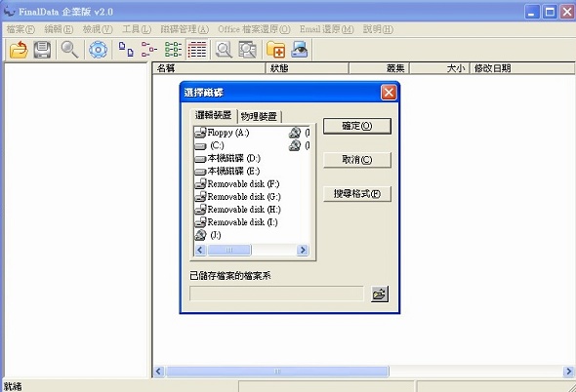576x392 pixels.
Task: Click the 確定(O) button
Action: coord(357,126)
